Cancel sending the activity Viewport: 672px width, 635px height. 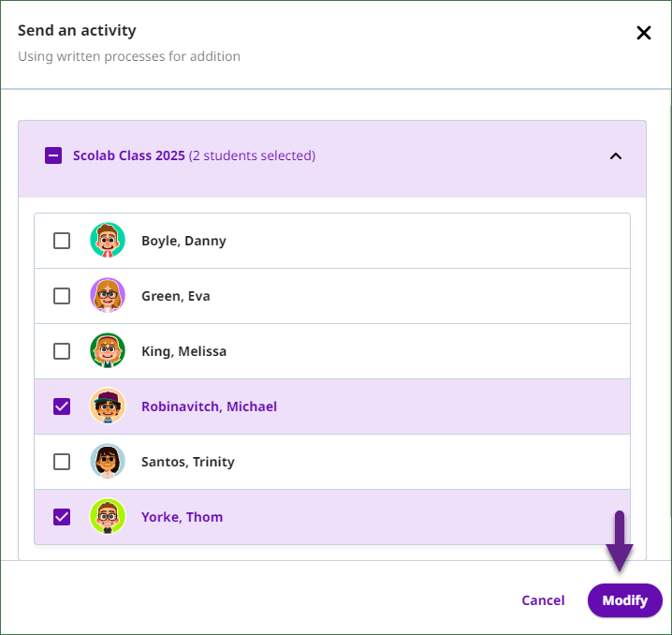click(x=543, y=600)
